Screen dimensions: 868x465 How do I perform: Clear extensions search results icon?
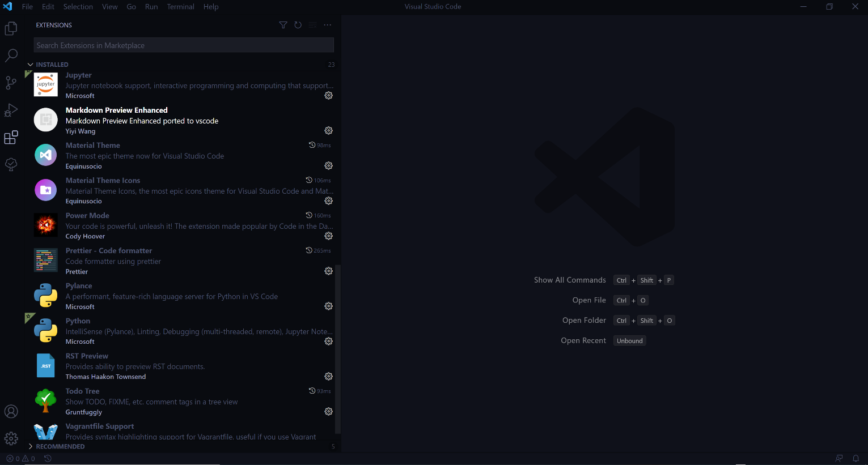[x=312, y=25]
